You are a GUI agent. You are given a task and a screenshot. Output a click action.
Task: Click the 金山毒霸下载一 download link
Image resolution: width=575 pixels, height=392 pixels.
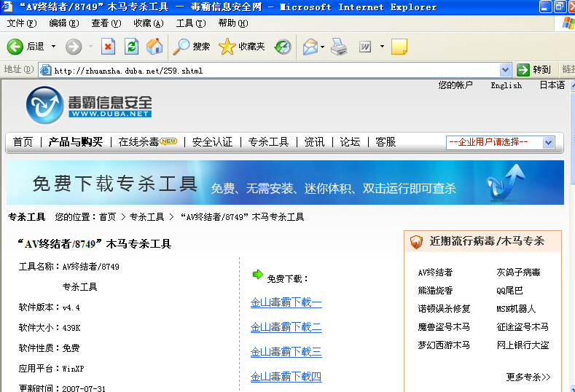[x=286, y=302]
